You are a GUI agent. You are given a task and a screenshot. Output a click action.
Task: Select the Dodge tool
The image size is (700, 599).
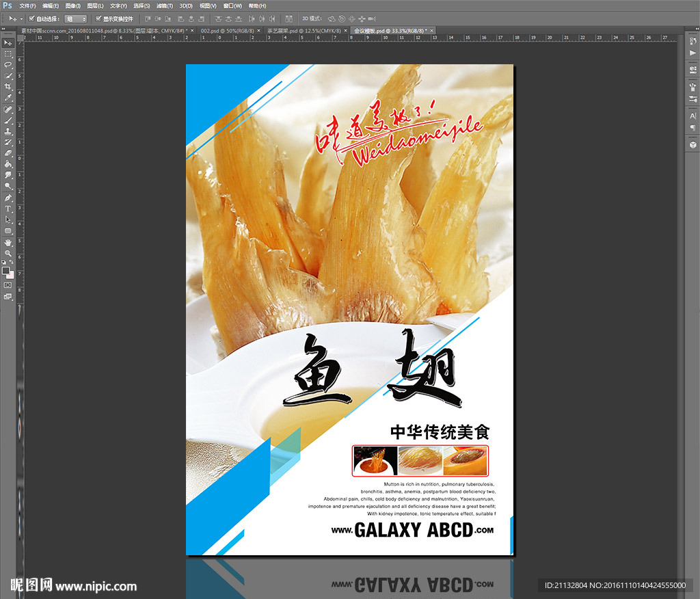(x=8, y=186)
